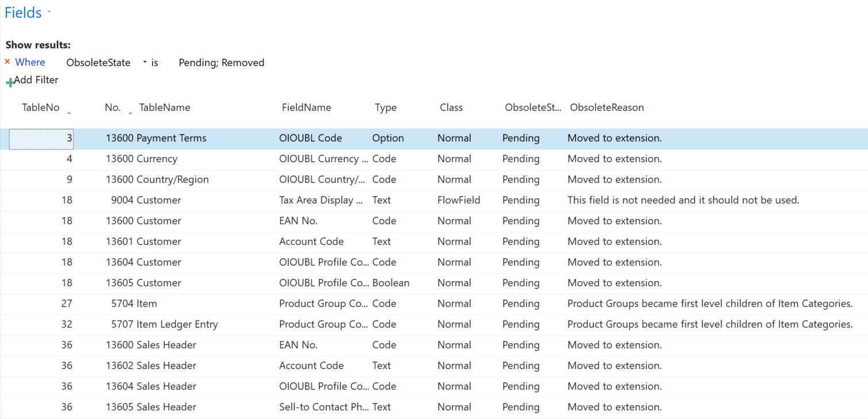Click the 5707 number cell
This screenshot has width=868, height=419.
(x=122, y=324)
